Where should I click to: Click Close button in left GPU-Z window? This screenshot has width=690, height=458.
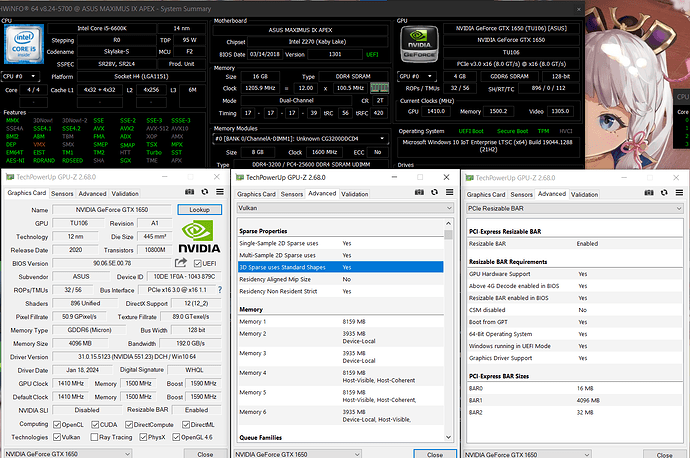click(205, 454)
